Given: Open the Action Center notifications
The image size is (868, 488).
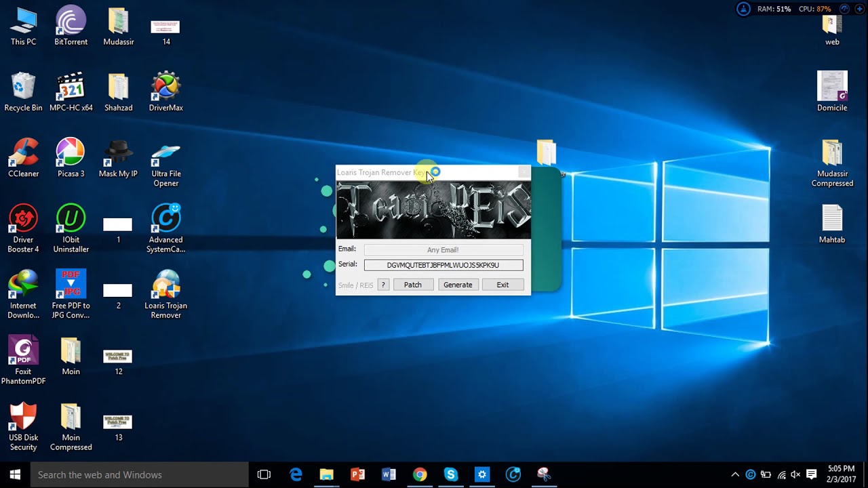Looking at the screenshot, I should pyautogui.click(x=811, y=474).
